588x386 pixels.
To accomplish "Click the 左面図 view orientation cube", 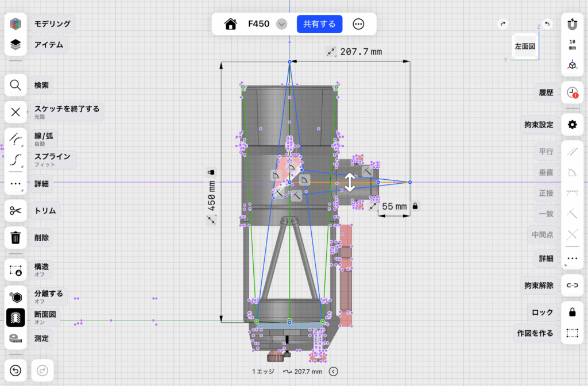I will coord(525,46).
